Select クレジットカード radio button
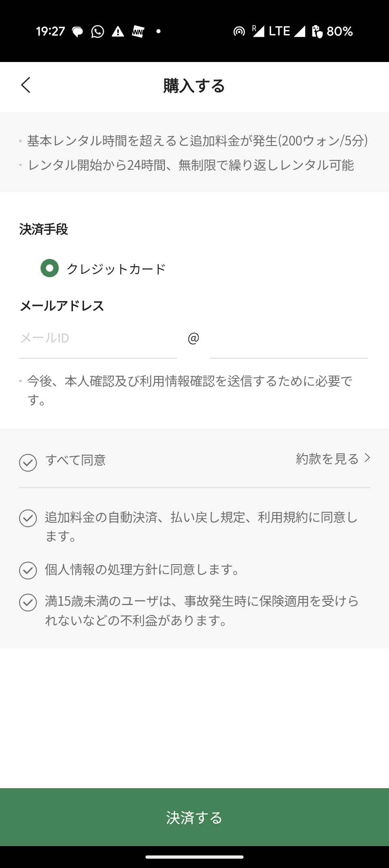This screenshot has width=389, height=868. click(x=50, y=268)
